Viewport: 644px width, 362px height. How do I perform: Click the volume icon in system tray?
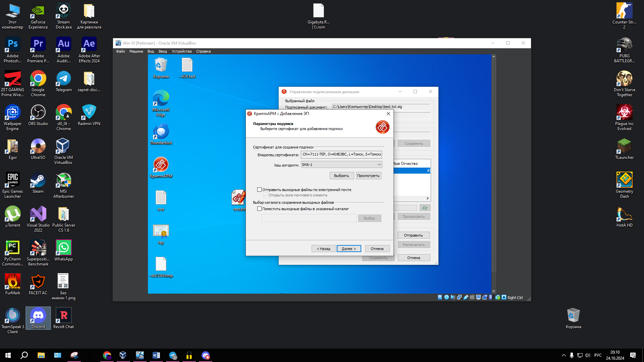click(x=588, y=355)
